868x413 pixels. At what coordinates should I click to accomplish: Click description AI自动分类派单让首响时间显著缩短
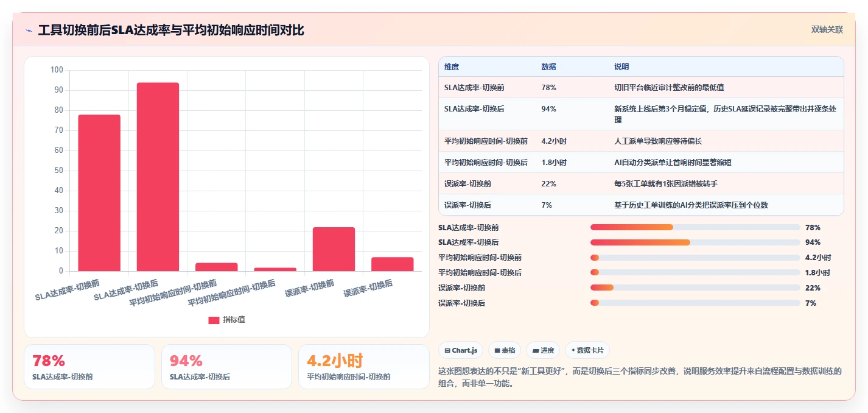coord(673,162)
